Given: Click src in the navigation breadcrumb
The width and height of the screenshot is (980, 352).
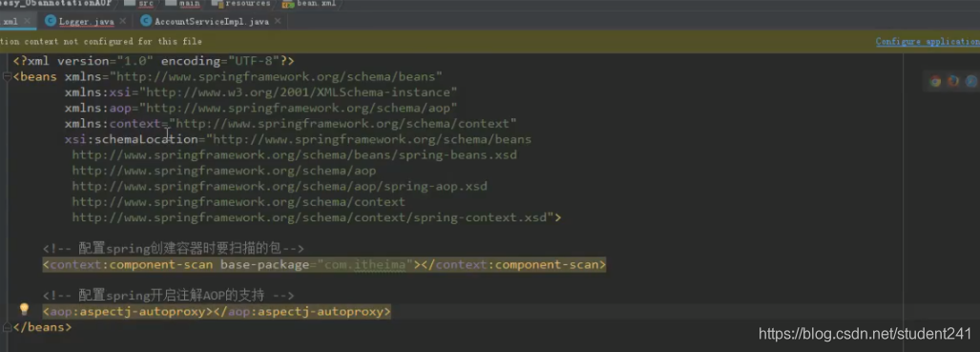Looking at the screenshot, I should pos(146,3).
